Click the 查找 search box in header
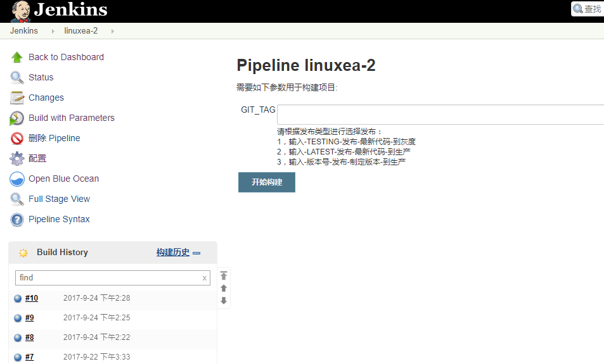604x364 pixels. [588, 8]
